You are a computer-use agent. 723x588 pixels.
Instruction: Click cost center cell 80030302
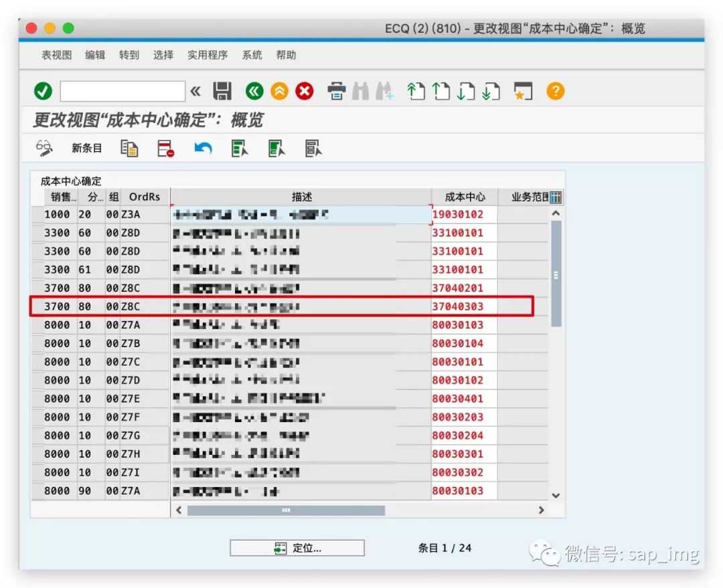click(465, 472)
